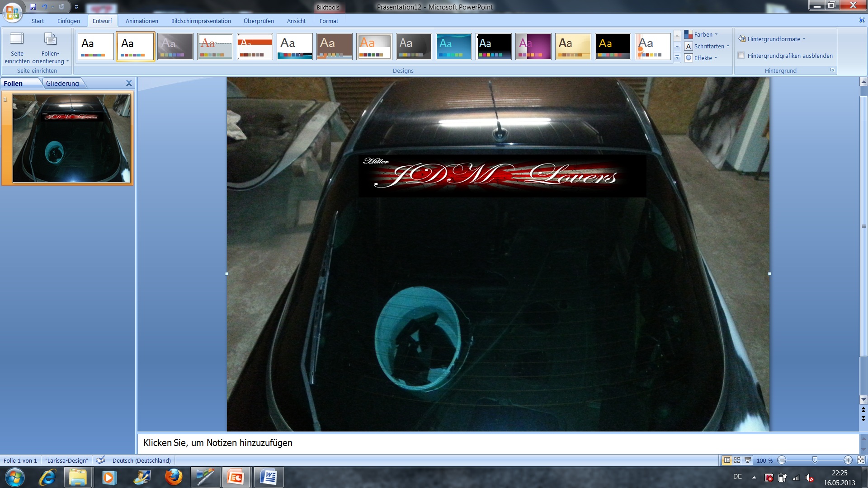
Task: Open spell check icon in status bar
Action: [100, 460]
